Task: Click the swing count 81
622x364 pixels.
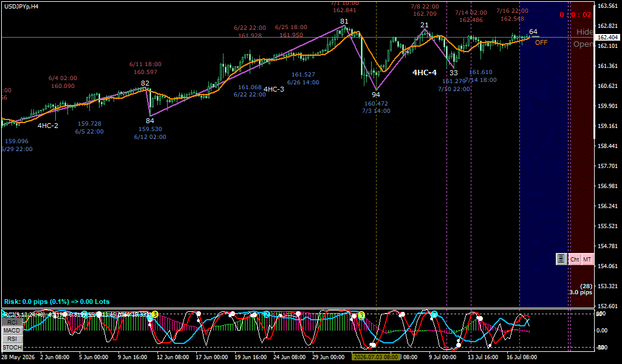Action: 344,21
